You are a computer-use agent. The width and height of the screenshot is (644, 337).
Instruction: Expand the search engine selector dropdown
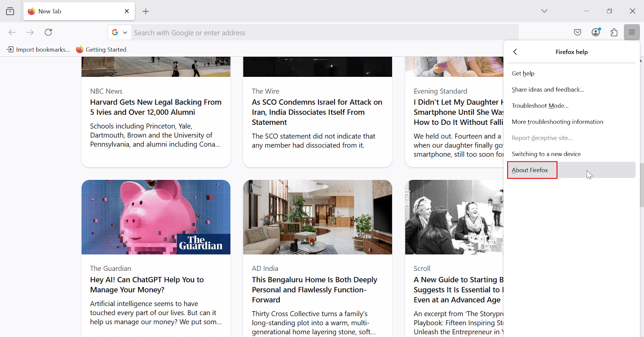click(x=120, y=33)
